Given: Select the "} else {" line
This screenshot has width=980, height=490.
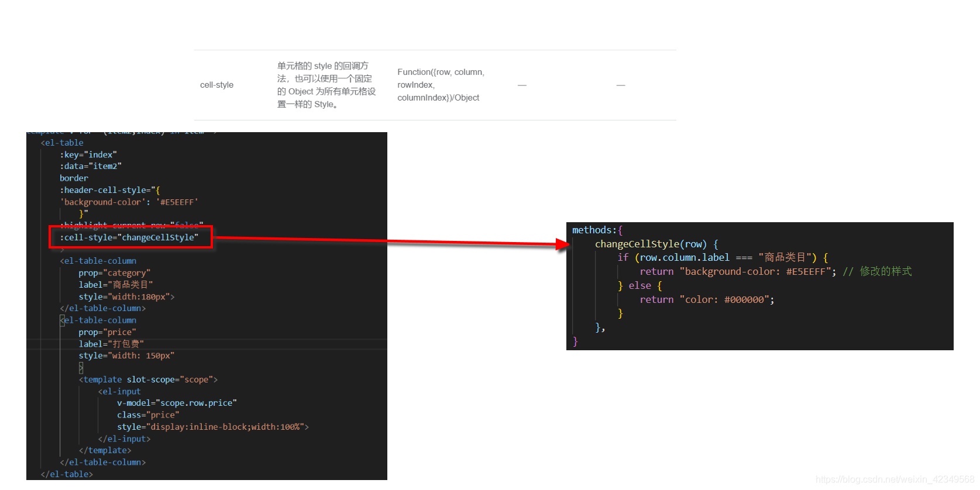Looking at the screenshot, I should click(640, 285).
